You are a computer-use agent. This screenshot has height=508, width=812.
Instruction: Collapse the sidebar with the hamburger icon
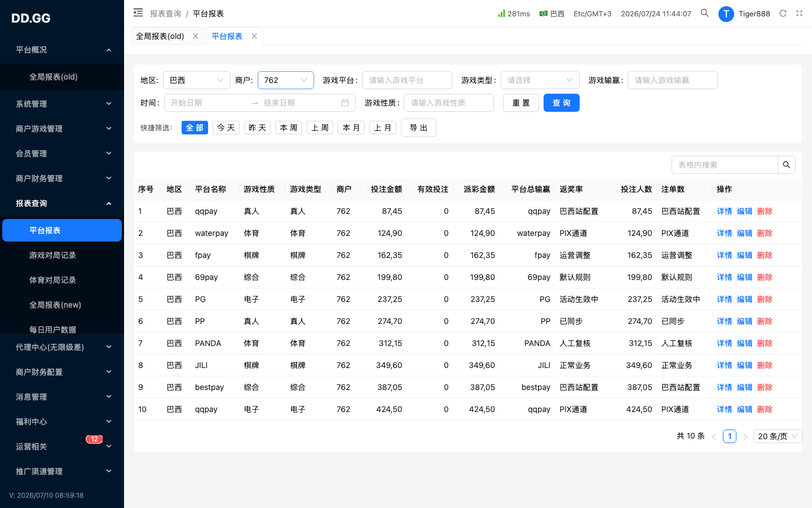138,12
